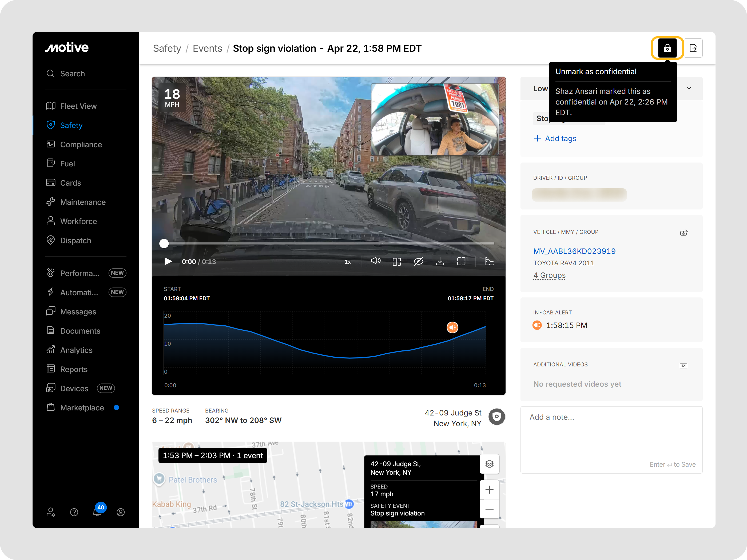The width and height of the screenshot is (747, 560).
Task: Play the dashcam video
Action: pyautogui.click(x=168, y=261)
